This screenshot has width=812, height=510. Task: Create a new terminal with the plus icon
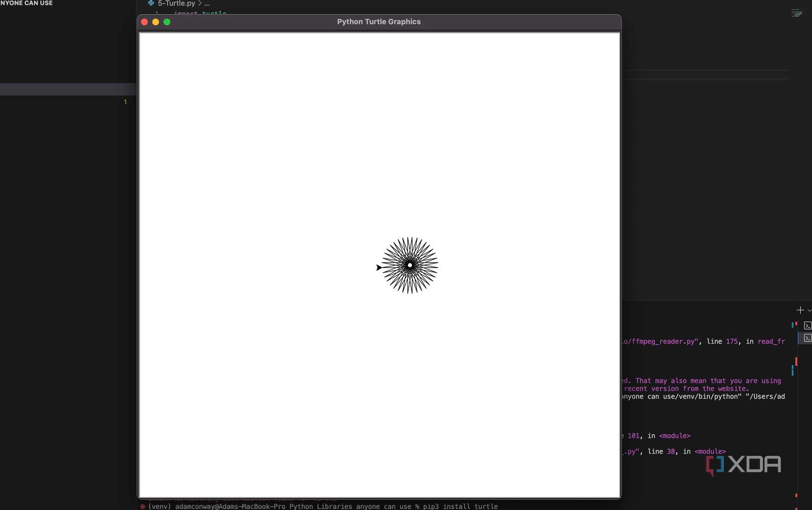click(x=800, y=310)
